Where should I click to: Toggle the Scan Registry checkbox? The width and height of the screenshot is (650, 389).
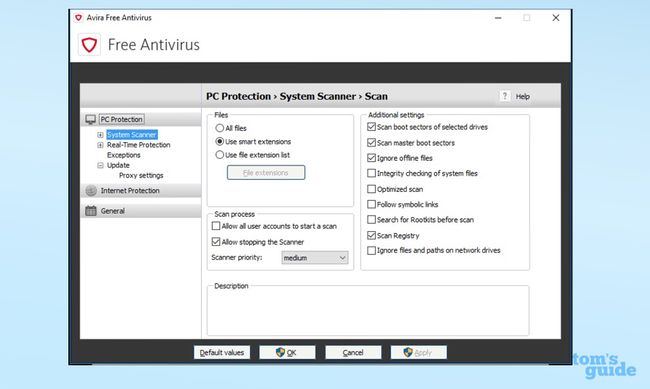pyautogui.click(x=371, y=235)
